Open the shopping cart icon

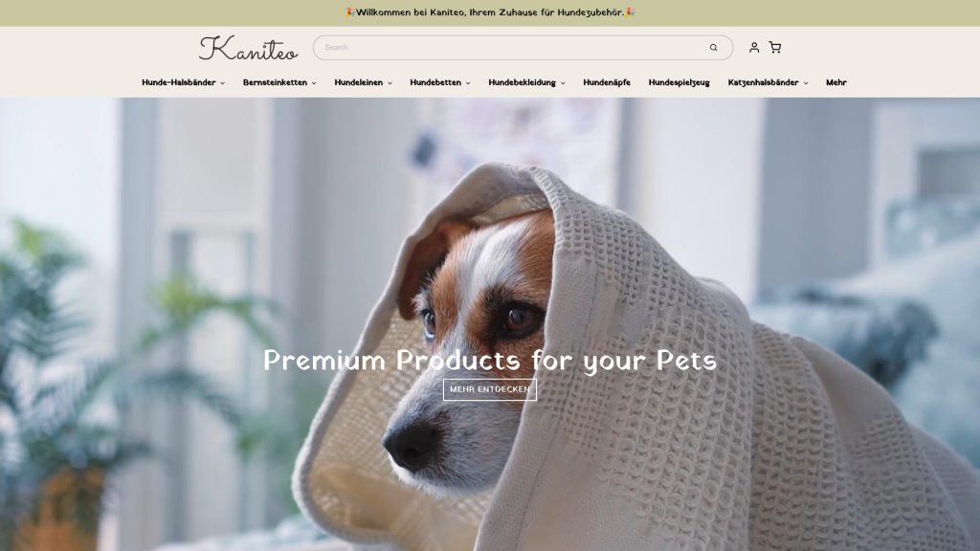click(775, 48)
